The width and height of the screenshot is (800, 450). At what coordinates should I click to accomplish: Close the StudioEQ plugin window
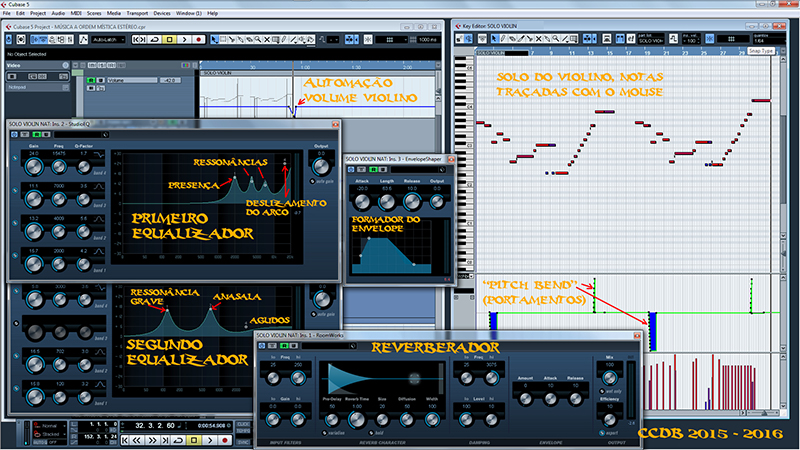coord(335,124)
